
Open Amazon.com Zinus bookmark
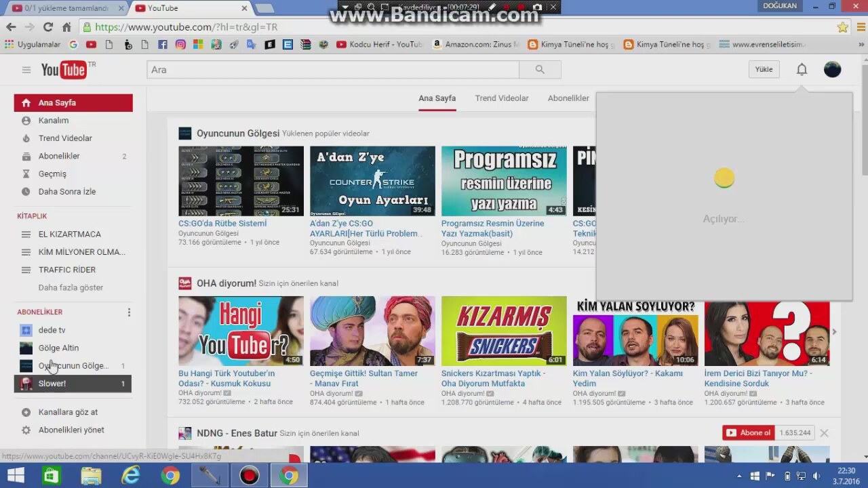475,45
